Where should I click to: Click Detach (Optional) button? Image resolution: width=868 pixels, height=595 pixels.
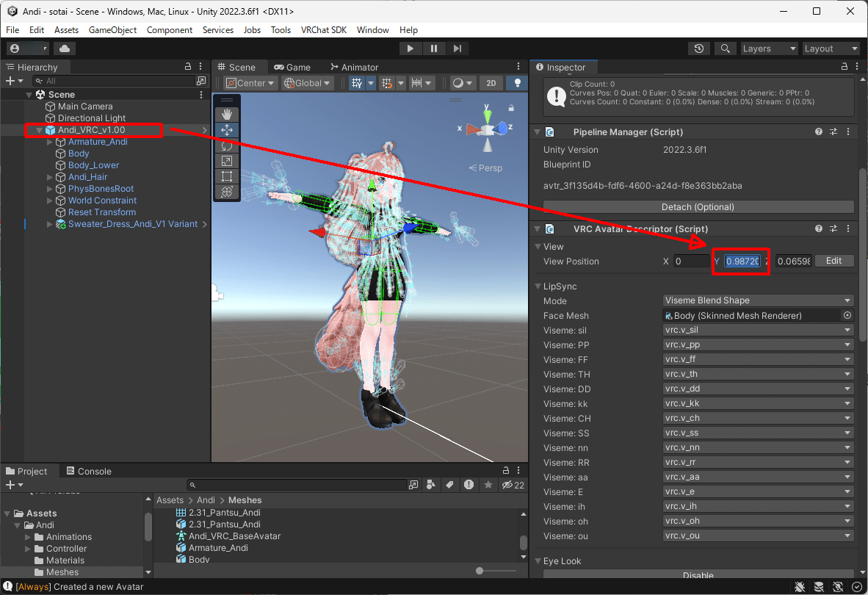[x=698, y=207]
